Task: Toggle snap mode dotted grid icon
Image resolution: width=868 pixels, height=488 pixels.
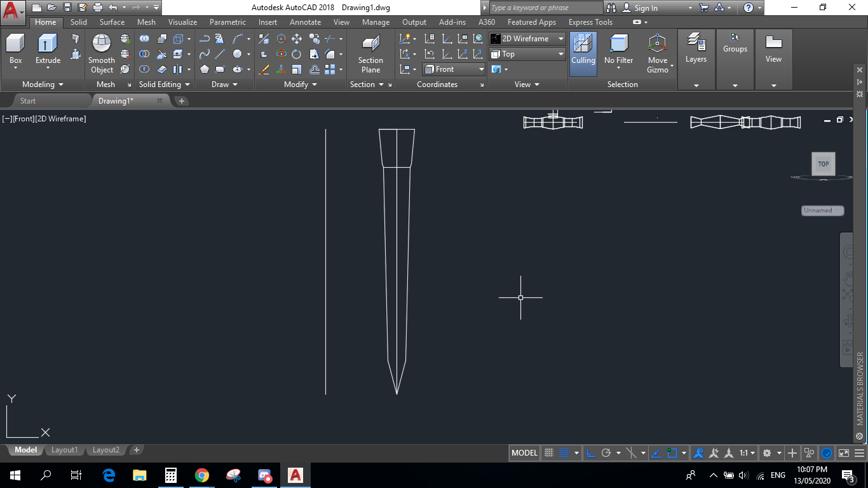Action: (564, 453)
